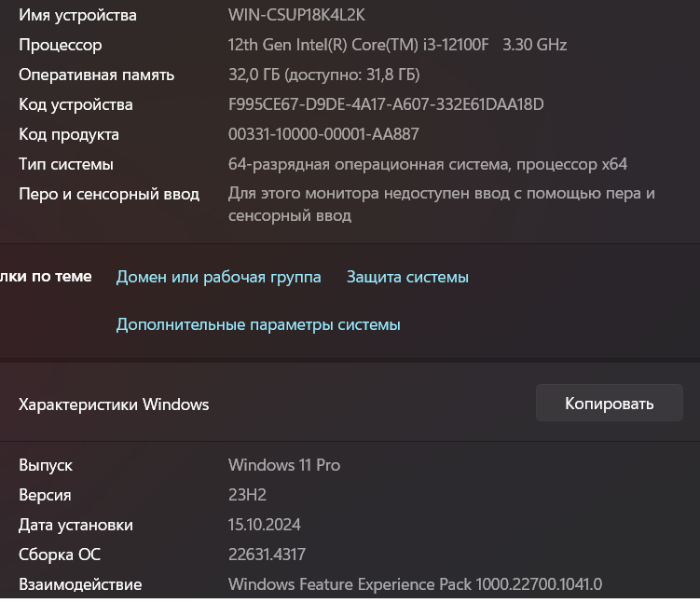Click the Оперативная память label
The image size is (700, 603).
click(x=96, y=75)
